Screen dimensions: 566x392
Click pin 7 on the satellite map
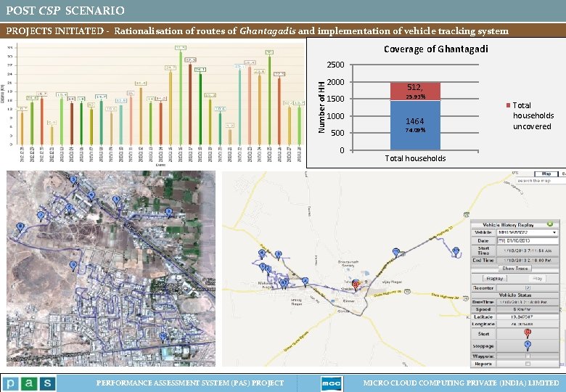click(41, 216)
